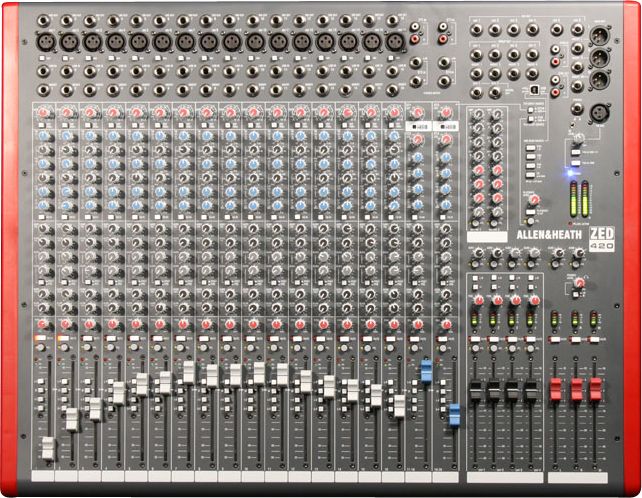The width and height of the screenshot is (642, 498).
Task: Select the top XLR main output at top right
Action: (599, 35)
